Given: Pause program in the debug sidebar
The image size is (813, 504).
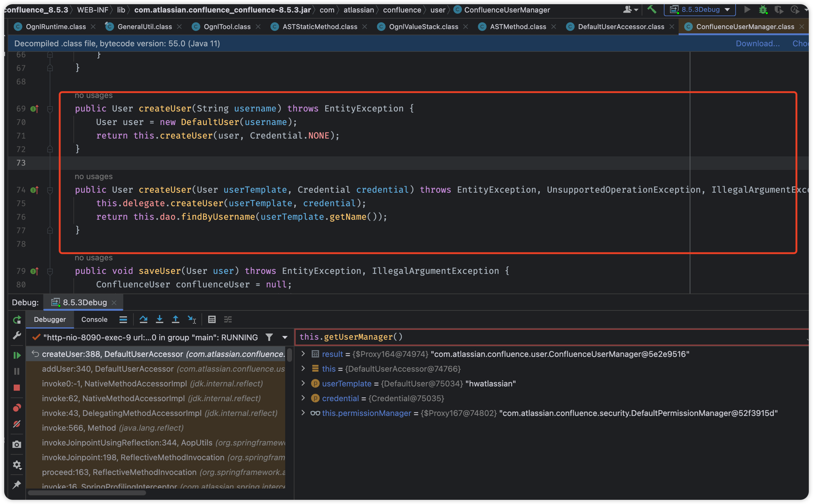Looking at the screenshot, I should [17, 371].
